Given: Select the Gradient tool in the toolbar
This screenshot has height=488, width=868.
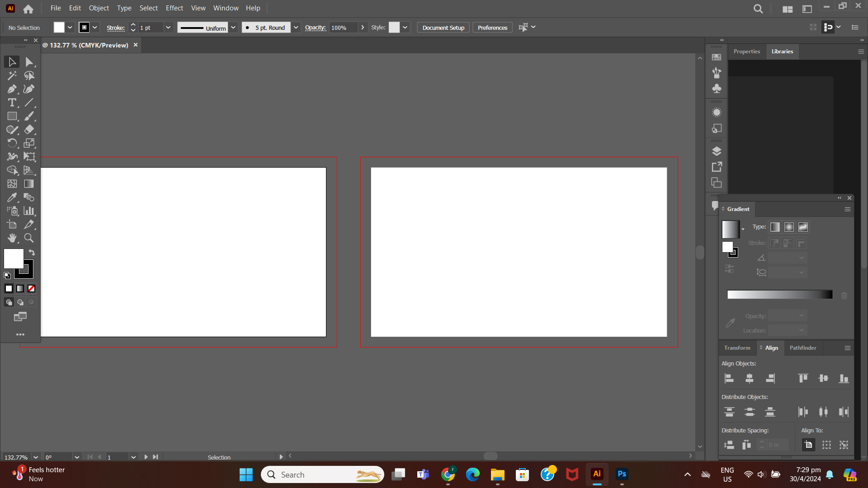Looking at the screenshot, I should coord(28,184).
